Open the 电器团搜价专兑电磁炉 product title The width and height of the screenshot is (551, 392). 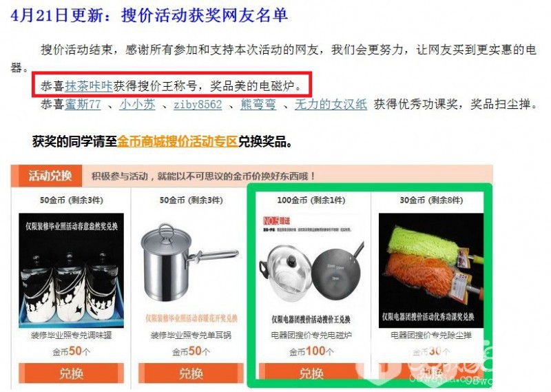[x=311, y=335]
